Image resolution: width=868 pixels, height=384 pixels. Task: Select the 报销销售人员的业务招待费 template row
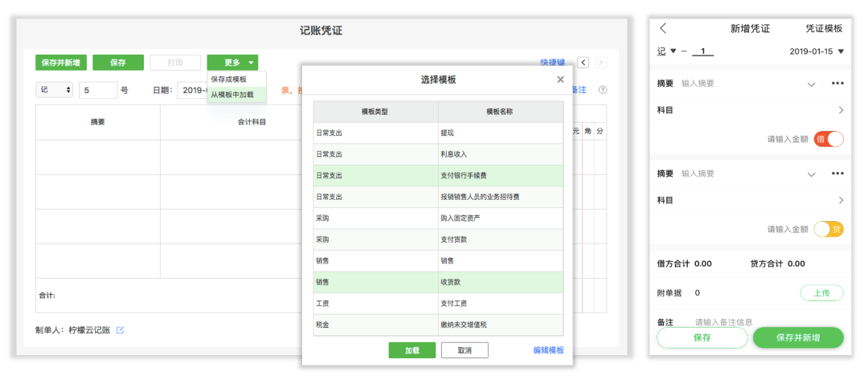click(x=439, y=197)
